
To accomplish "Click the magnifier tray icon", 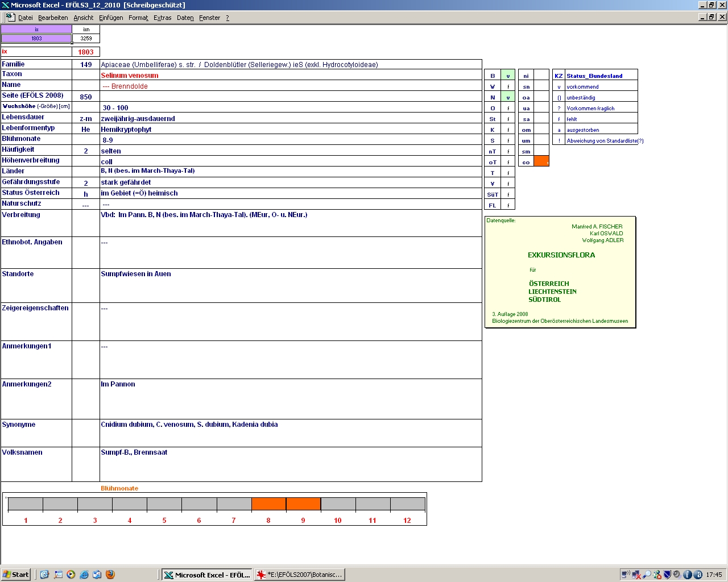I will [647, 575].
